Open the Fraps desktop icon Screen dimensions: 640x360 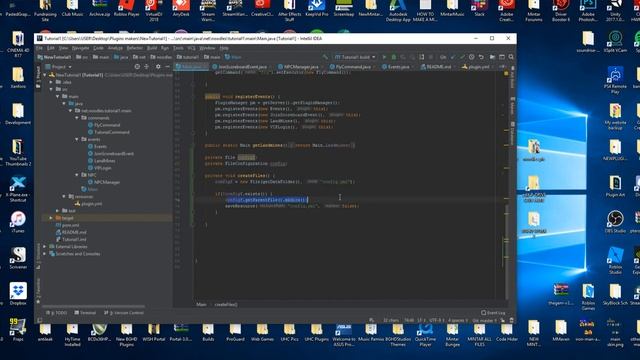pyautogui.click(x=18, y=329)
